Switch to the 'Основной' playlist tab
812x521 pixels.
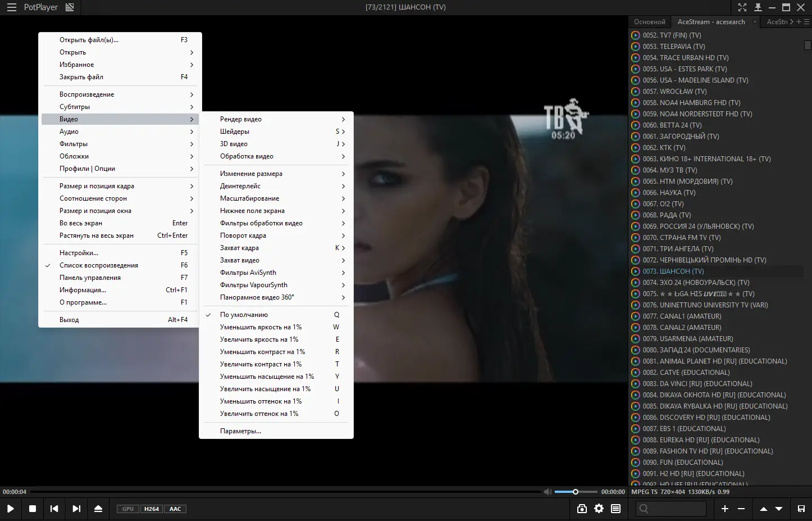click(649, 22)
